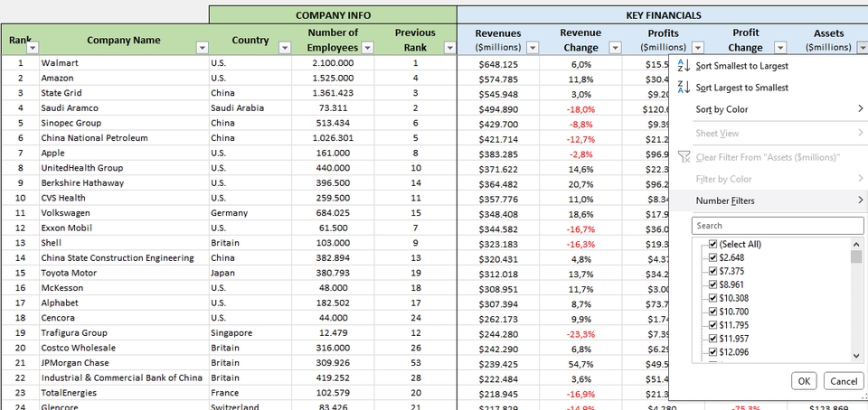868x410 pixels.
Task: Open the Country column filter dropdown
Action: (285, 48)
